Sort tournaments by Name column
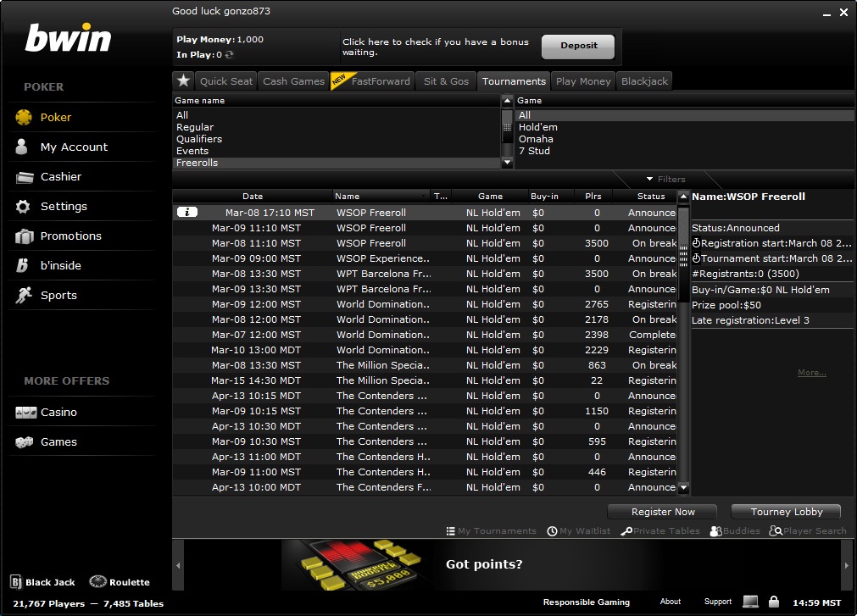Screen dimensions: 857x616 pos(381,196)
